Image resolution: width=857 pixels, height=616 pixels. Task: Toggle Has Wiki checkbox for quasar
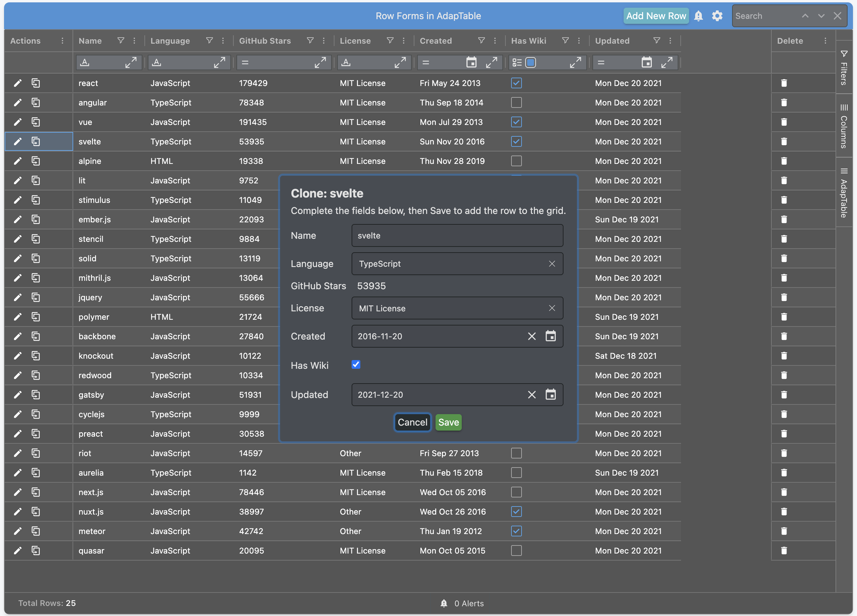tap(516, 551)
